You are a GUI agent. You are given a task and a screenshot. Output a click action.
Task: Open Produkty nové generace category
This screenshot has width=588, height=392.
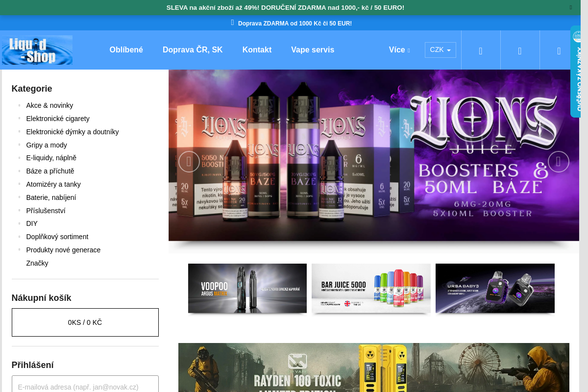(63, 250)
